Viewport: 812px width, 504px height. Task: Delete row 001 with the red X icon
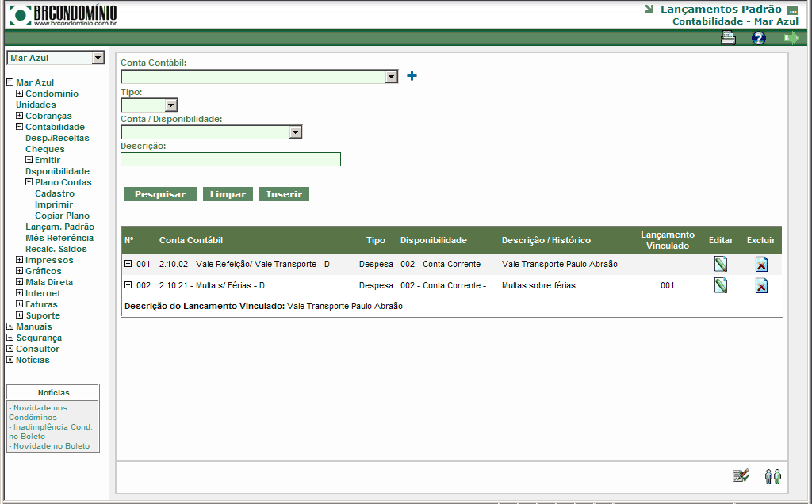coord(761,265)
